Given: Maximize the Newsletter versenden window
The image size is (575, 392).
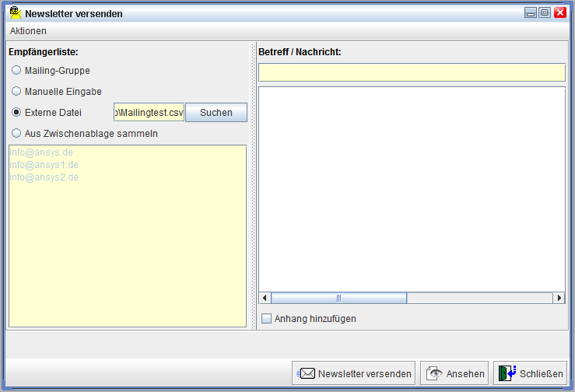Looking at the screenshot, I should 545,13.
